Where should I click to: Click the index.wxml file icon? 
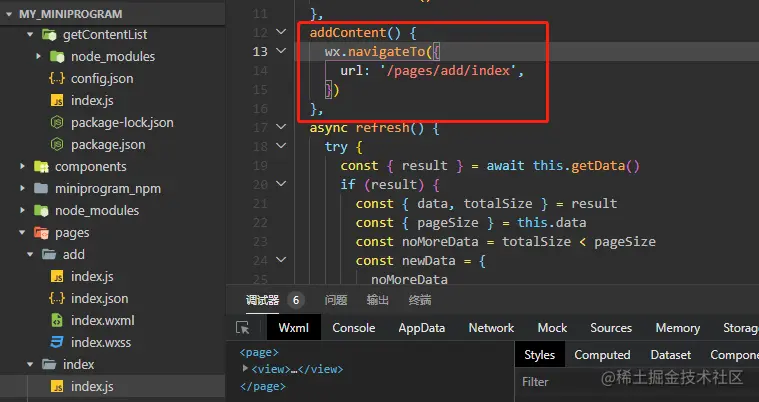(x=57, y=321)
